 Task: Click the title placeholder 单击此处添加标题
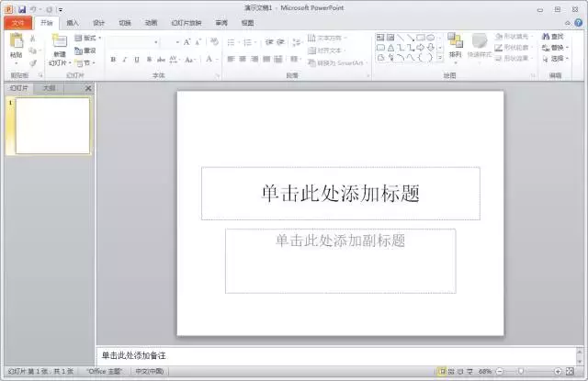tap(341, 194)
